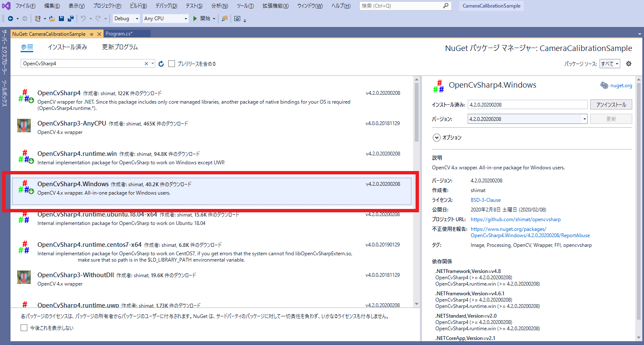Start debugging with the green play icon

195,19
